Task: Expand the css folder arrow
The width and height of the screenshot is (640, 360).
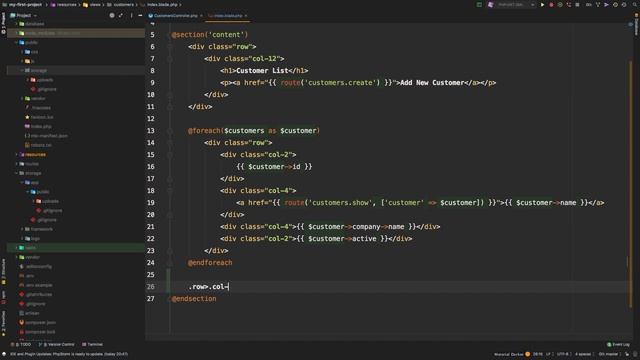Action: pos(22,52)
